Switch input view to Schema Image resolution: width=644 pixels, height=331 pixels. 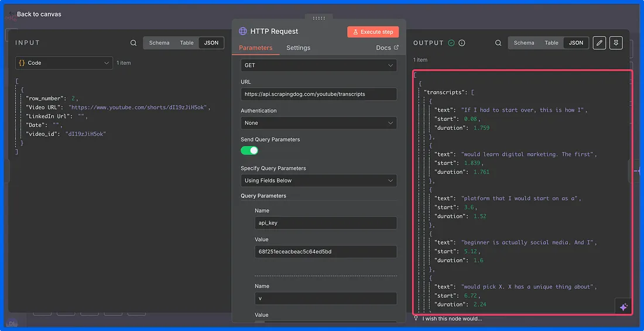159,43
